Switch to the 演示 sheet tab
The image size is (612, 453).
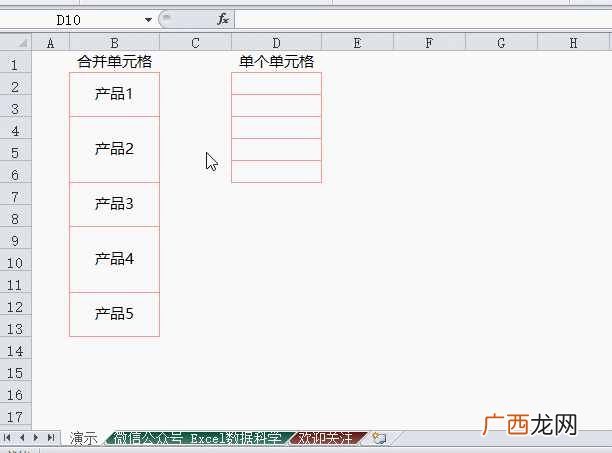click(x=84, y=438)
